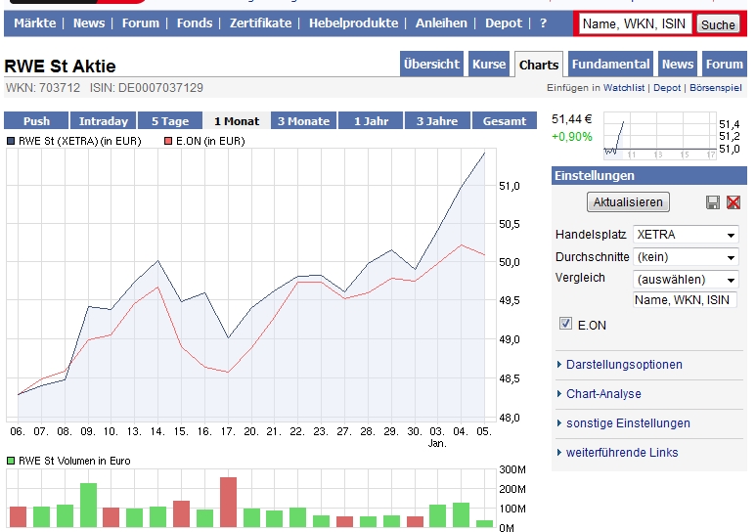
Task: Open the Anleihen menu
Action: 441,23
